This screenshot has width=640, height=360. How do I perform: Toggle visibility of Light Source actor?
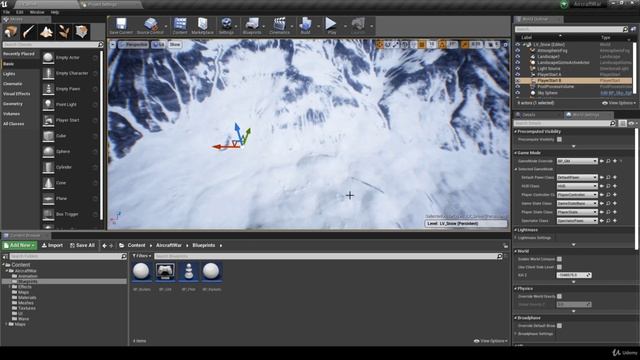point(518,69)
